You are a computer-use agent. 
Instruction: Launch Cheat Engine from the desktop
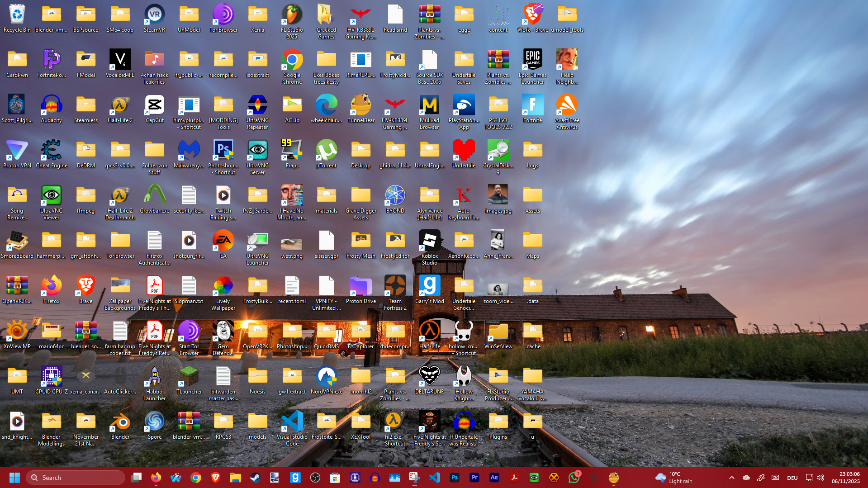[x=51, y=152]
